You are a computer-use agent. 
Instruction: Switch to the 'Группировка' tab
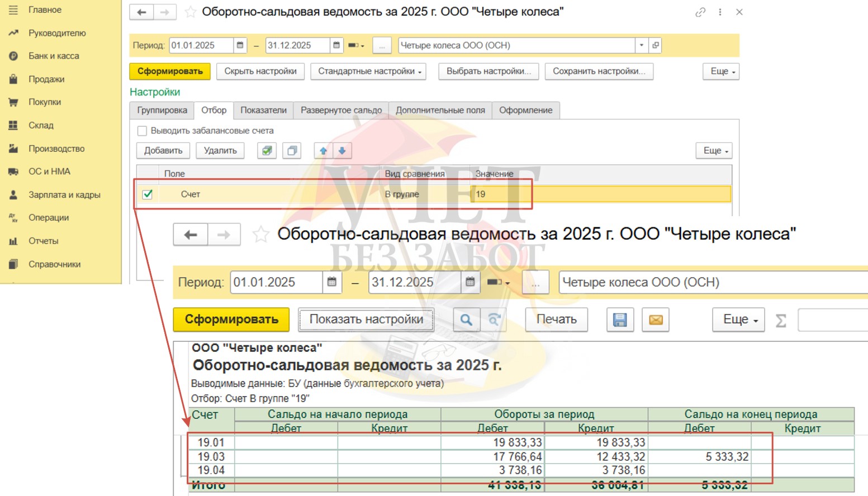pos(162,111)
